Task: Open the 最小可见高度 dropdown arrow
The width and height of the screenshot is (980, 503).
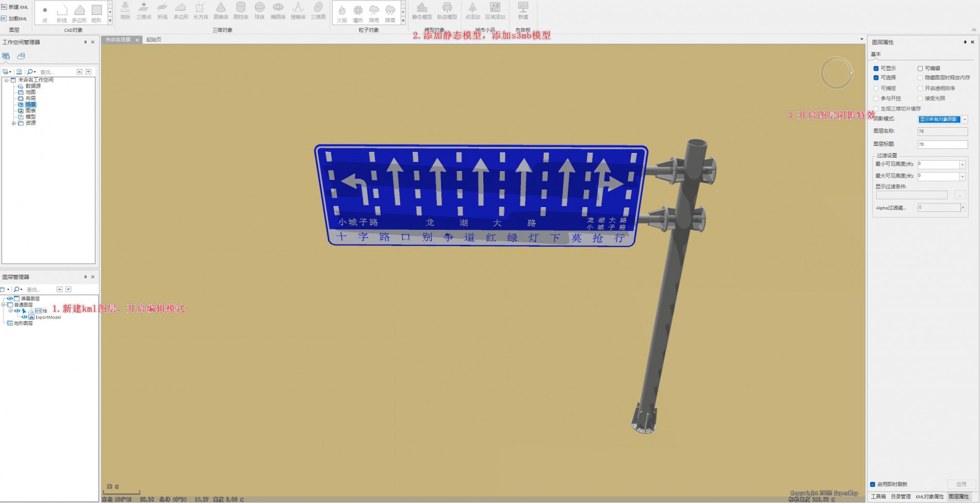Action: (x=962, y=164)
